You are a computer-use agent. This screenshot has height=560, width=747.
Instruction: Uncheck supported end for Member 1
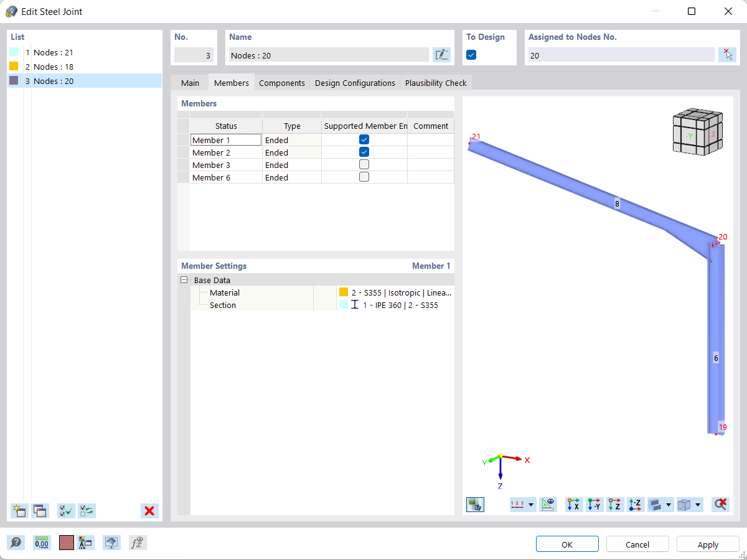click(364, 139)
